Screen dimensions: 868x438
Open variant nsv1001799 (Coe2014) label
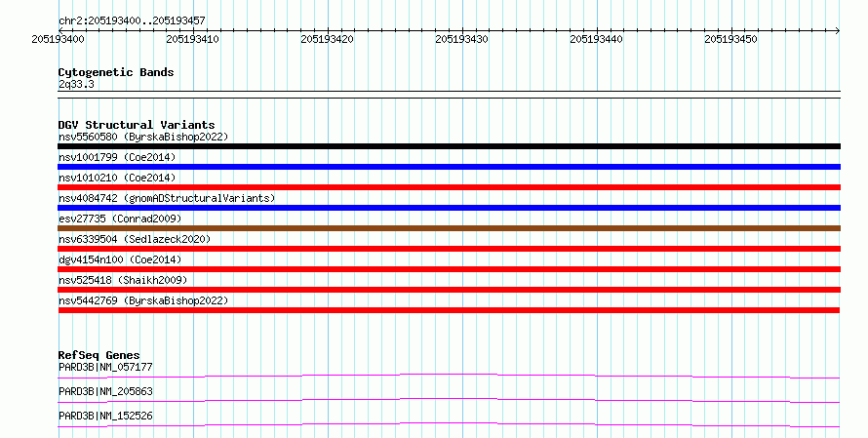(x=117, y=157)
